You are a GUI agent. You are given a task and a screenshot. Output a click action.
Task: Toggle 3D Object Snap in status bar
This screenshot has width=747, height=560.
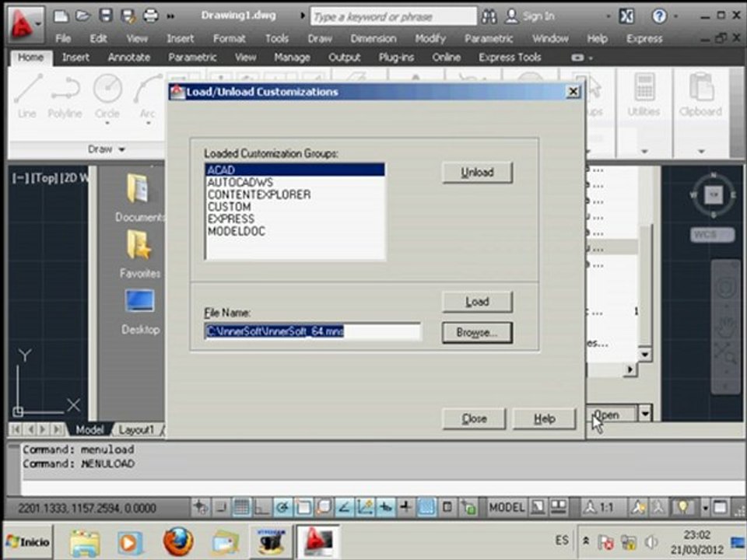(324, 508)
